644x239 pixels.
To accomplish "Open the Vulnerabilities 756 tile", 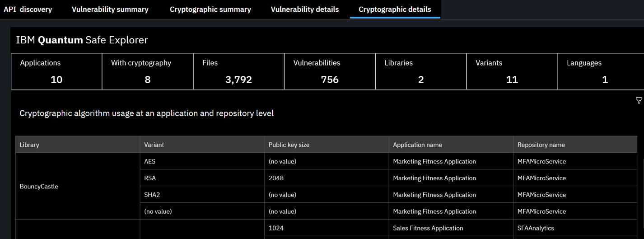I will tap(330, 71).
